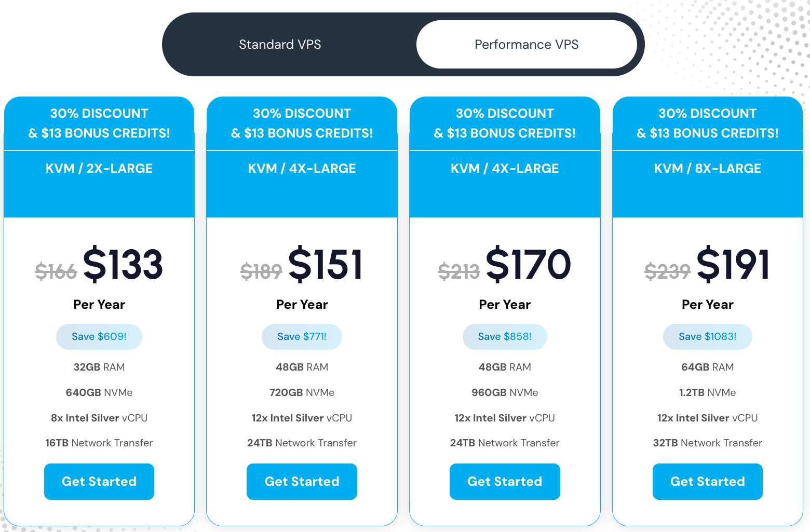
Task: Click the Save $1083! badge
Action: [x=708, y=337]
